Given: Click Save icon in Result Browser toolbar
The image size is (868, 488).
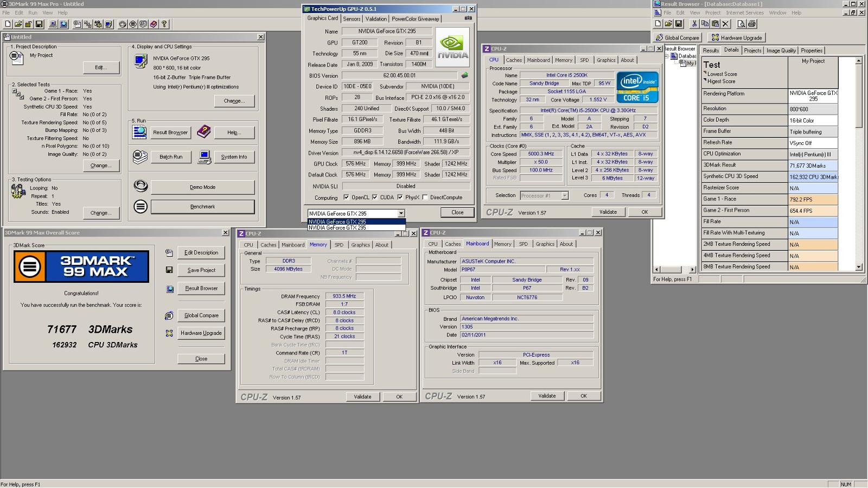Looking at the screenshot, I should pyautogui.click(x=679, y=24).
